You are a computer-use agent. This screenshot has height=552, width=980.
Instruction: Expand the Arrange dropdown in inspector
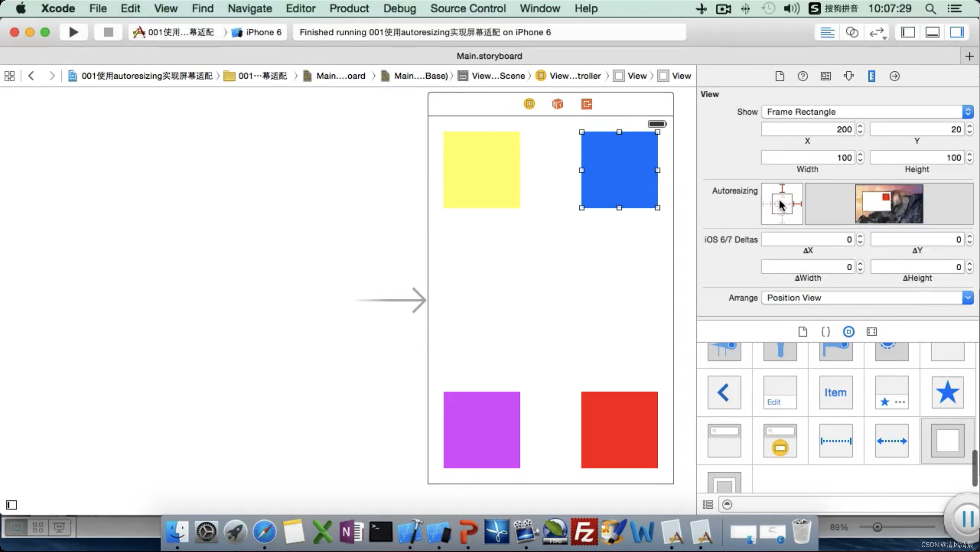pyautogui.click(x=968, y=297)
